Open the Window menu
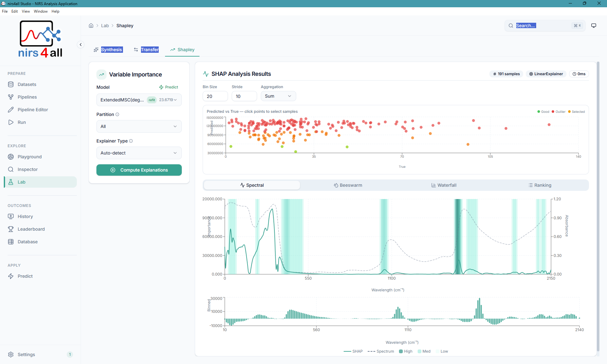This screenshot has height=364, width=607. pos(40,11)
